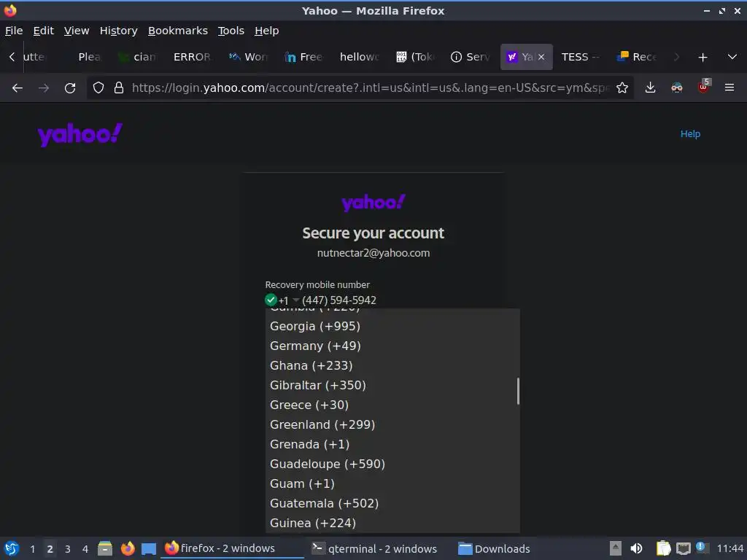
Task: Open the Edit menu
Action: tap(43, 31)
